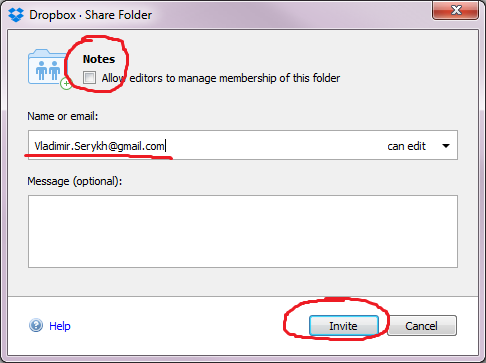Click in the Name or email input field

[243, 145]
